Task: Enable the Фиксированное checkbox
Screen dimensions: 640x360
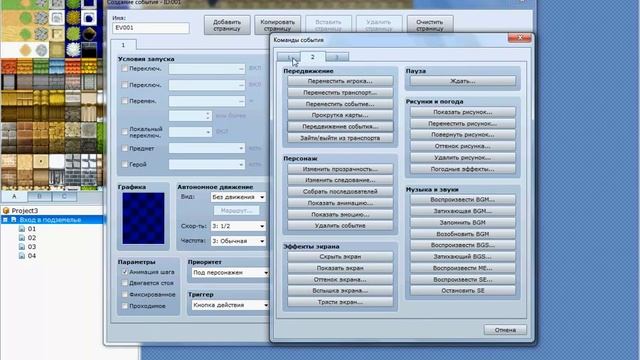Action: click(124, 294)
